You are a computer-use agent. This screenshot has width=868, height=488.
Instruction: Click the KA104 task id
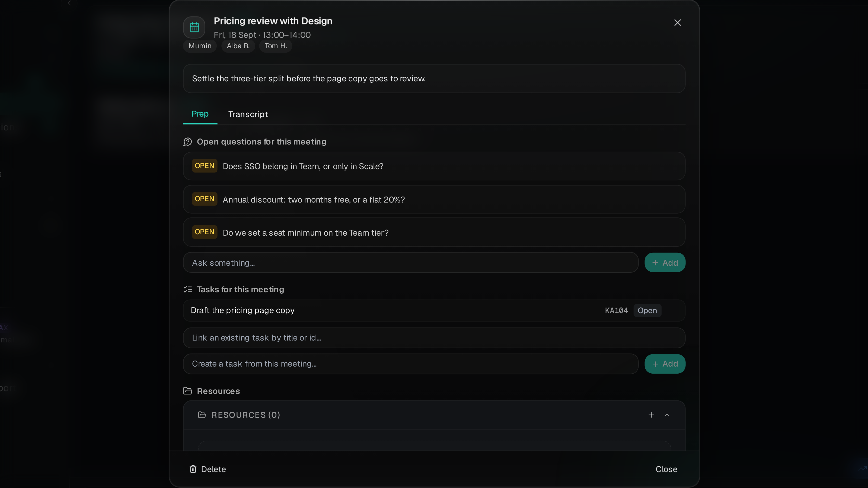[x=616, y=310]
